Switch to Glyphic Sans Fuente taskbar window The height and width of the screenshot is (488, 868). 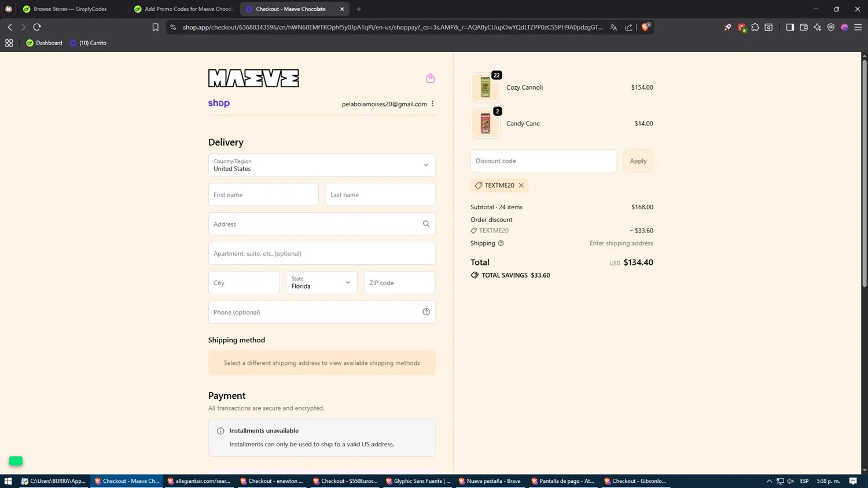coord(418,481)
